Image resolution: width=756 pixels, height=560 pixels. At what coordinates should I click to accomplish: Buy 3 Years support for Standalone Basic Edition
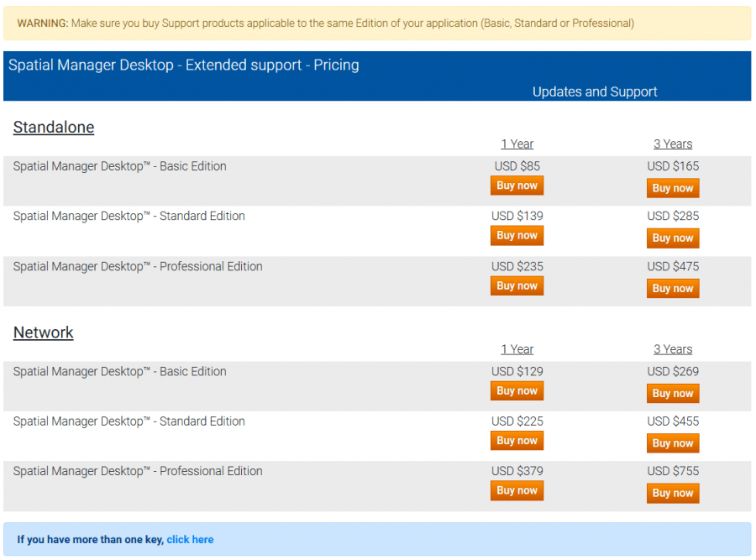(x=673, y=187)
